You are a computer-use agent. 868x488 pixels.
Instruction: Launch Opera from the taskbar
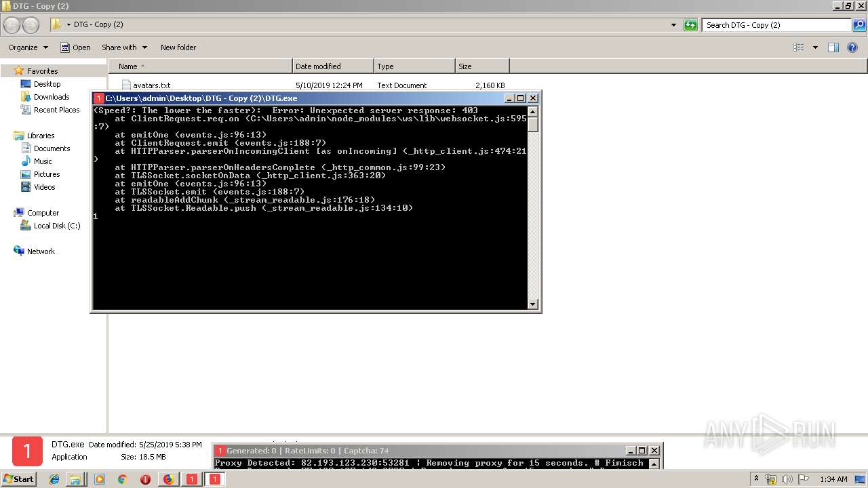click(145, 479)
